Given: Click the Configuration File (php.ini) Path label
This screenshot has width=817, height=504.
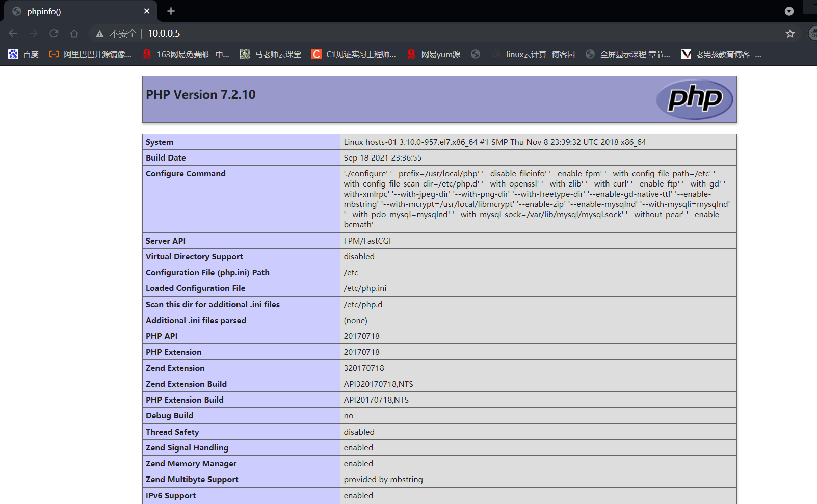Looking at the screenshot, I should 207,273.
